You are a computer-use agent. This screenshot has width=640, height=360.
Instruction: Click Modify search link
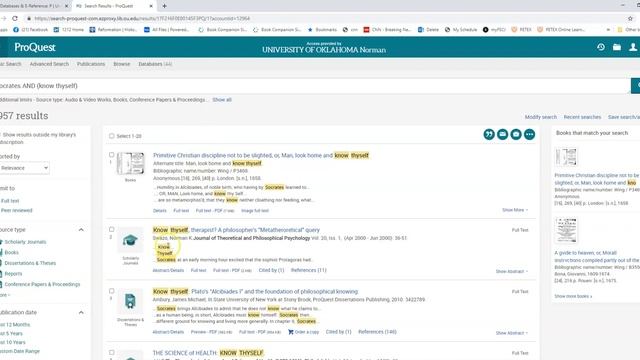[540, 117]
